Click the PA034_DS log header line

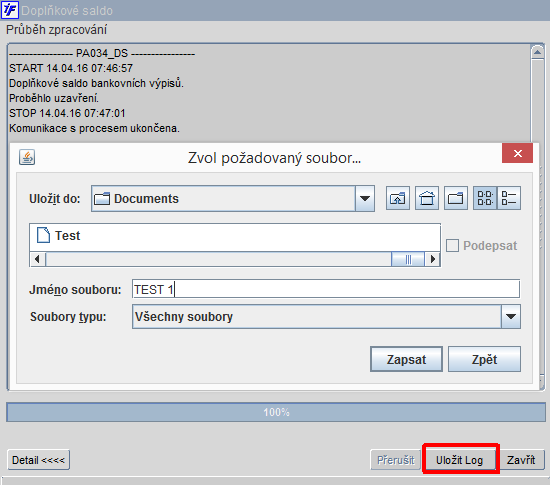tap(102, 53)
